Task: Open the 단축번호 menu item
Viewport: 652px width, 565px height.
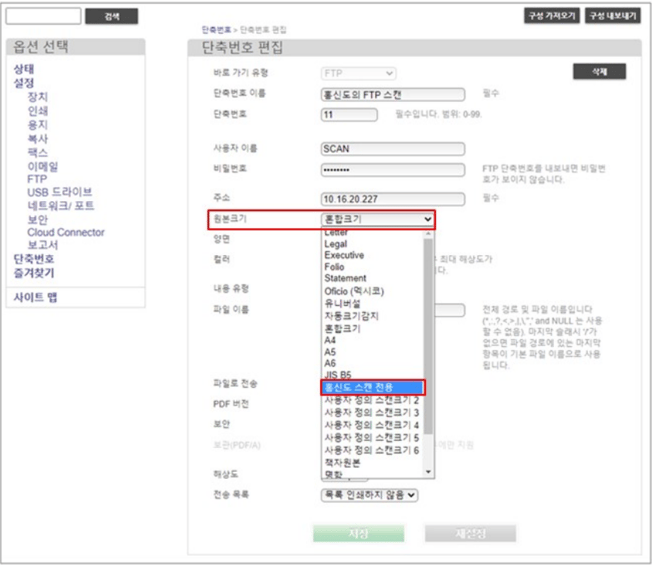Action: pyautogui.click(x=33, y=258)
